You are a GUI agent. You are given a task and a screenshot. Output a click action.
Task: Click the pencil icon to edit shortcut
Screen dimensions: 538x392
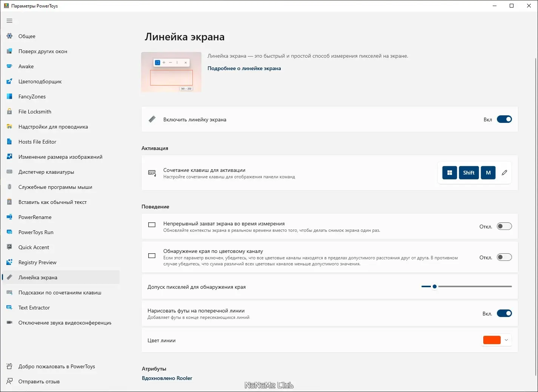[504, 173]
